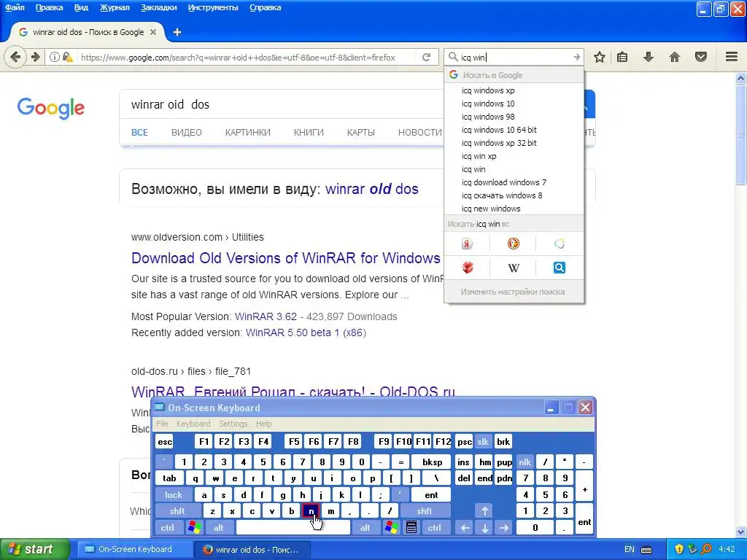Viewport: 747px width, 560px height.
Task: Bookmark this page with the star icon
Action: (x=600, y=57)
